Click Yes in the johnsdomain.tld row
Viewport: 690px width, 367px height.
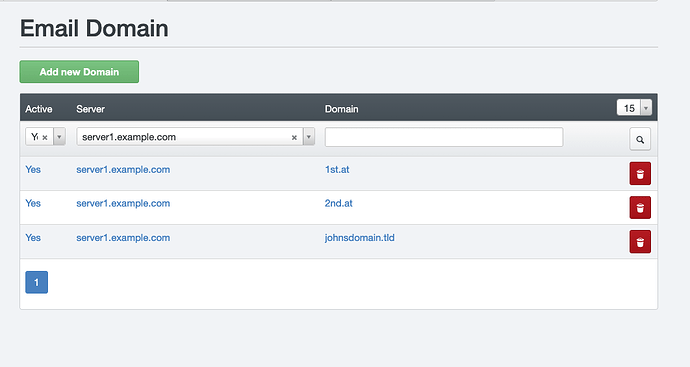(33, 238)
